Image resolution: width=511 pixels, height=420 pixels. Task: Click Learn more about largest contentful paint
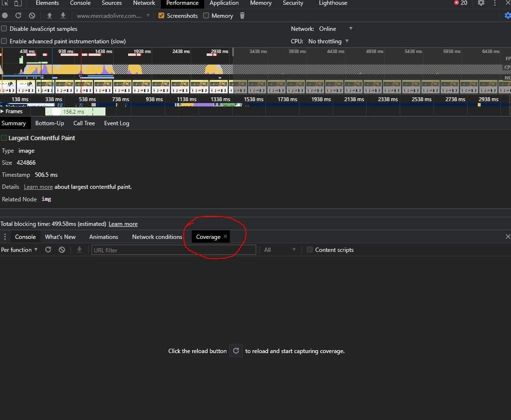[38, 187]
